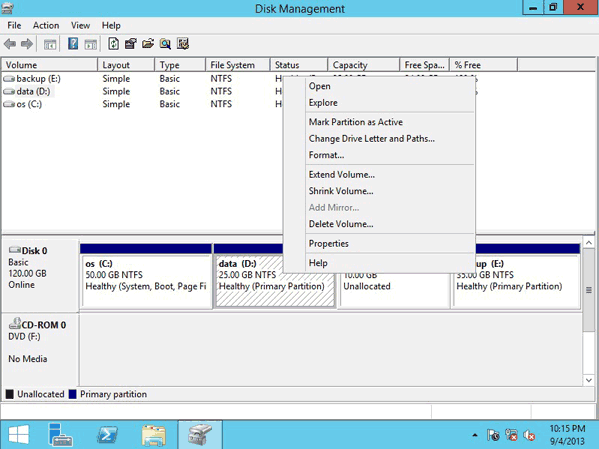The height and width of the screenshot is (449, 599).
Task: Open the Action Center flag tray icon
Action: [x=493, y=435]
